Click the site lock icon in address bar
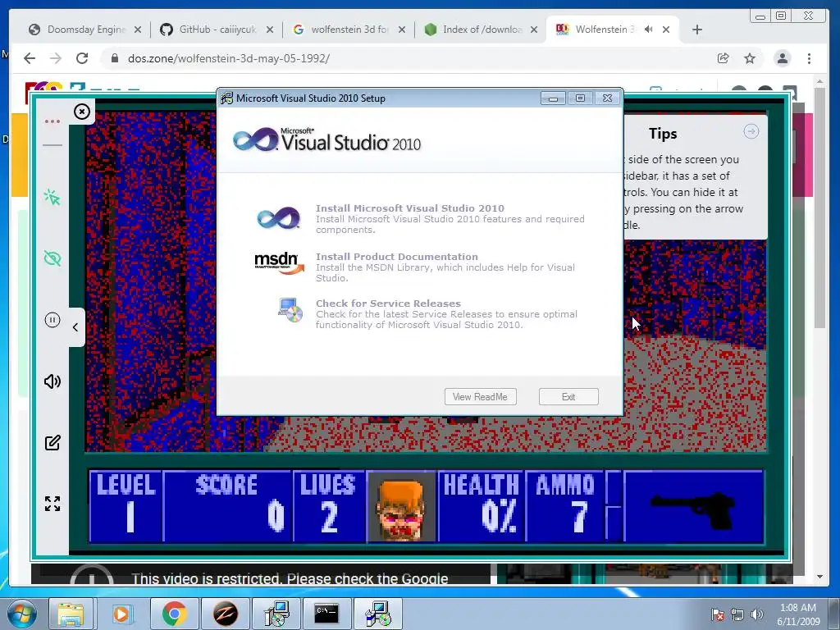 click(115, 58)
